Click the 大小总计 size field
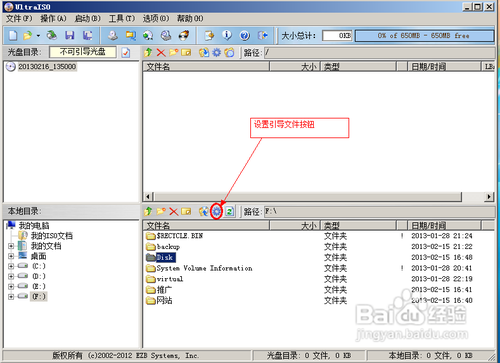The image size is (500, 363). (337, 36)
